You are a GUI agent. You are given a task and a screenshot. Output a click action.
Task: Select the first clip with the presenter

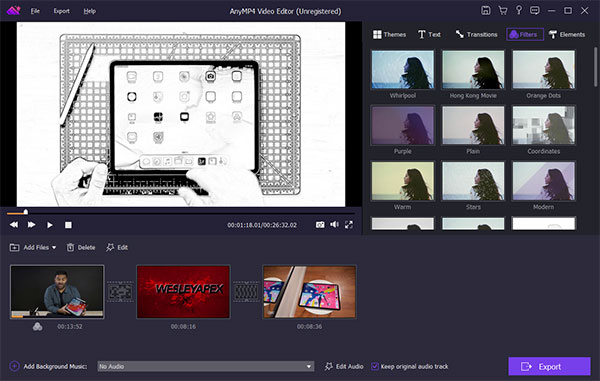coord(57,292)
